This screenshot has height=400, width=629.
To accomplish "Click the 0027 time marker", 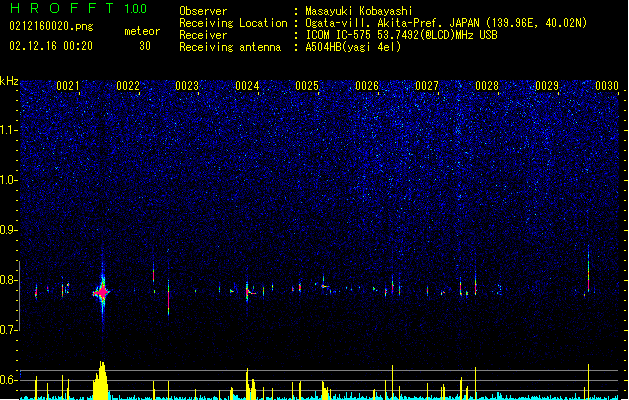I will [427, 86].
